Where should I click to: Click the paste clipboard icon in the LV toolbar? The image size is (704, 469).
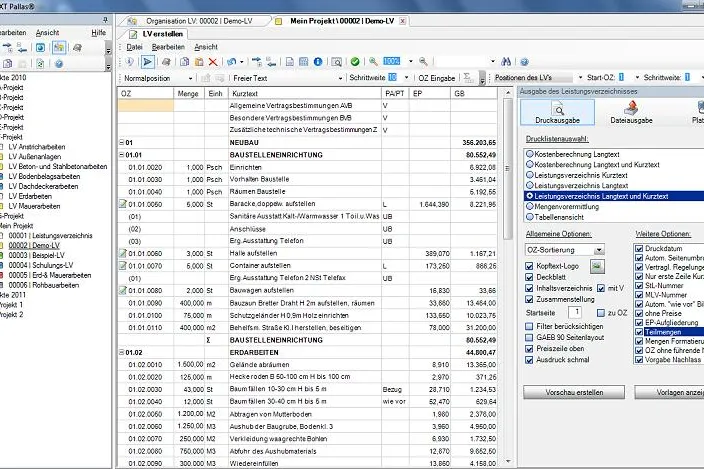click(x=199, y=61)
